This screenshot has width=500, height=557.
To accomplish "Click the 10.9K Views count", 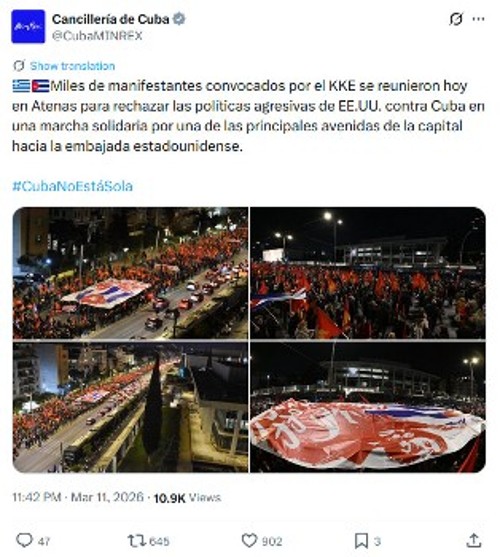I will coord(187,497).
